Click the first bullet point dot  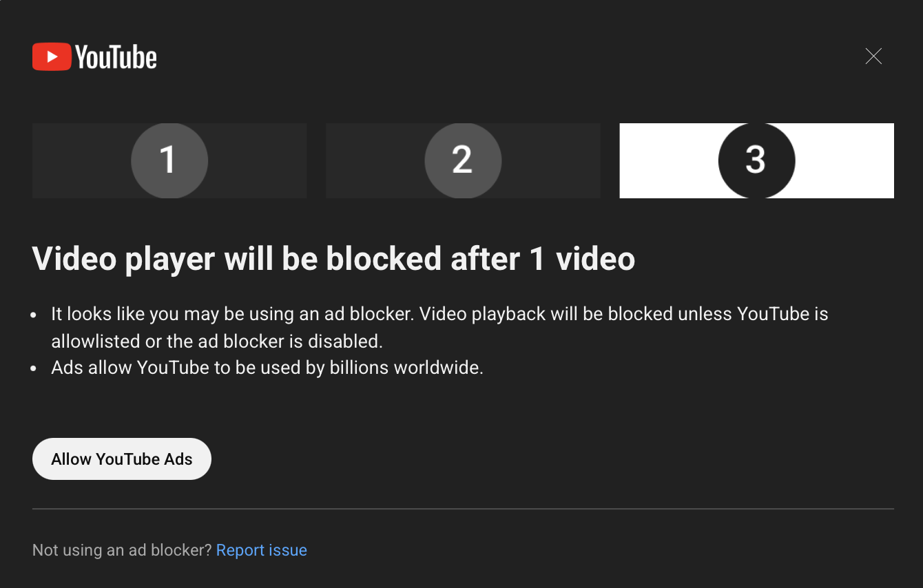[34, 315]
